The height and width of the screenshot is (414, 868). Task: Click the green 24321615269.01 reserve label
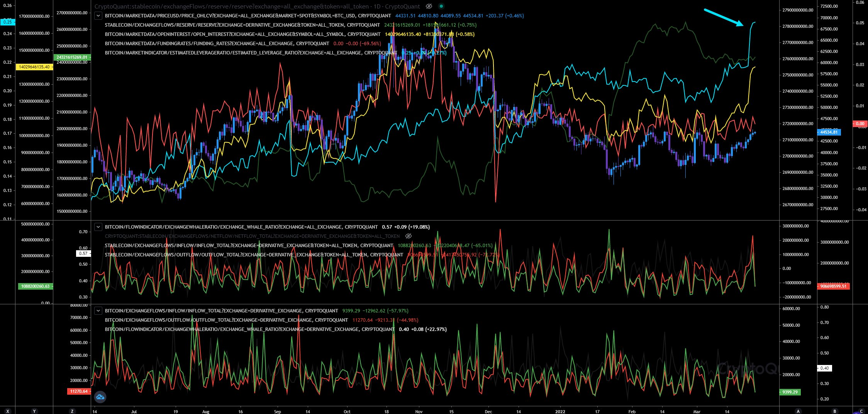72,57
